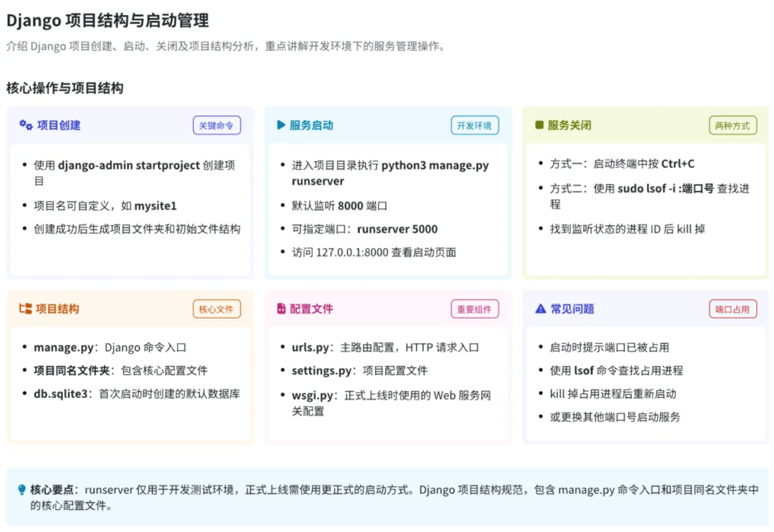
Task: Click the django-admin startproject command text
Action: (x=129, y=165)
